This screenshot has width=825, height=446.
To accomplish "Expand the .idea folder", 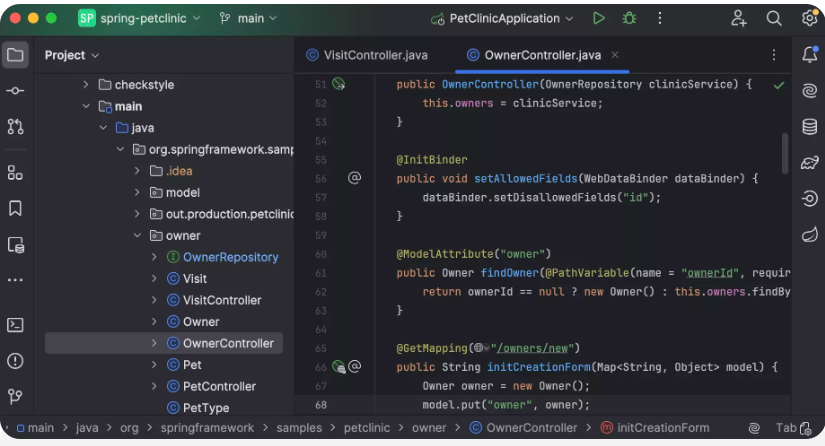I will pyautogui.click(x=137, y=171).
